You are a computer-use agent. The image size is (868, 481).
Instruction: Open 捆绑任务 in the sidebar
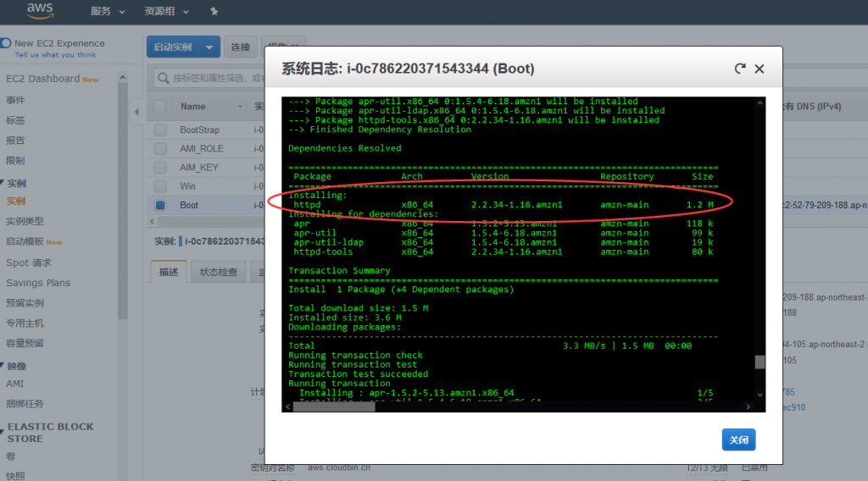pyautogui.click(x=25, y=404)
